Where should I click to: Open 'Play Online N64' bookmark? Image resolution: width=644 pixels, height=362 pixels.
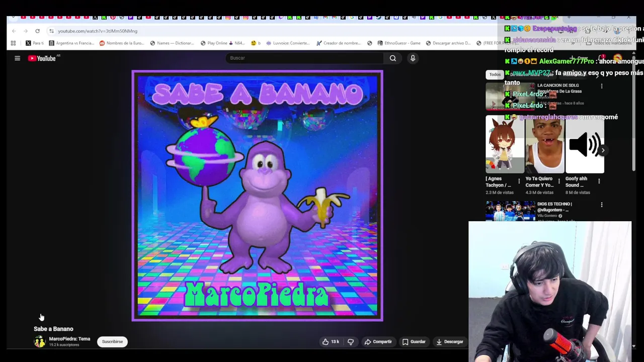(222, 43)
